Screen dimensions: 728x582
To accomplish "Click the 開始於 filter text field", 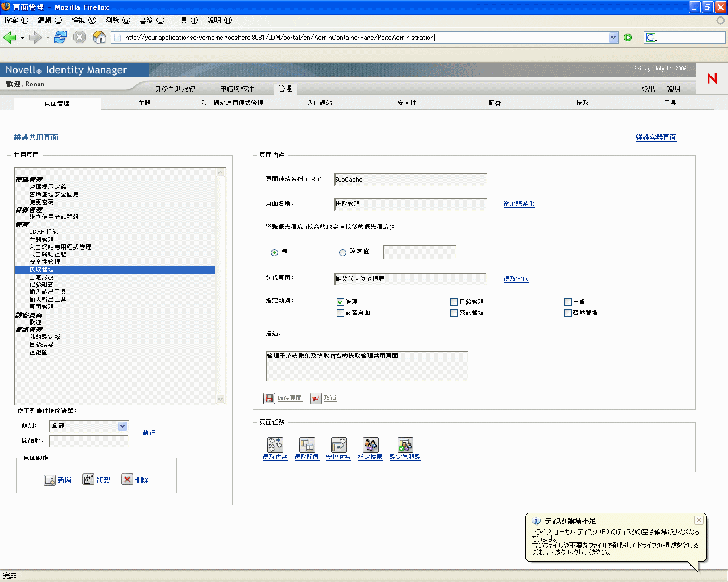I will tap(89, 441).
